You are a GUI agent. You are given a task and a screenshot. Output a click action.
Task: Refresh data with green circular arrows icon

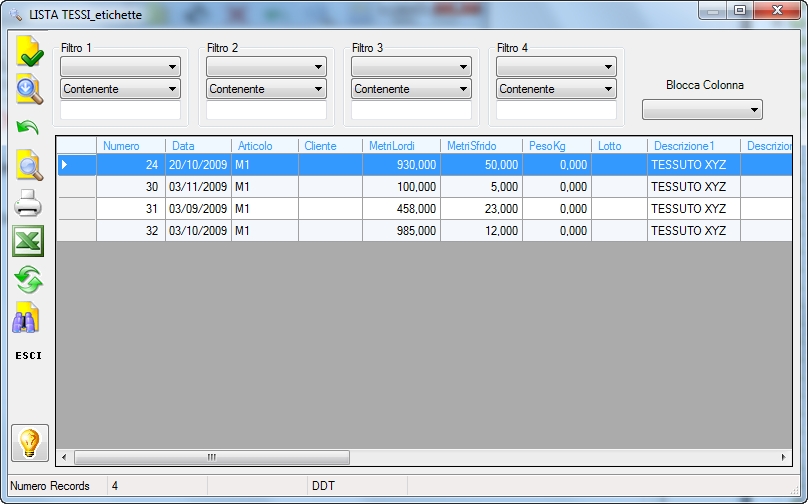(28, 279)
